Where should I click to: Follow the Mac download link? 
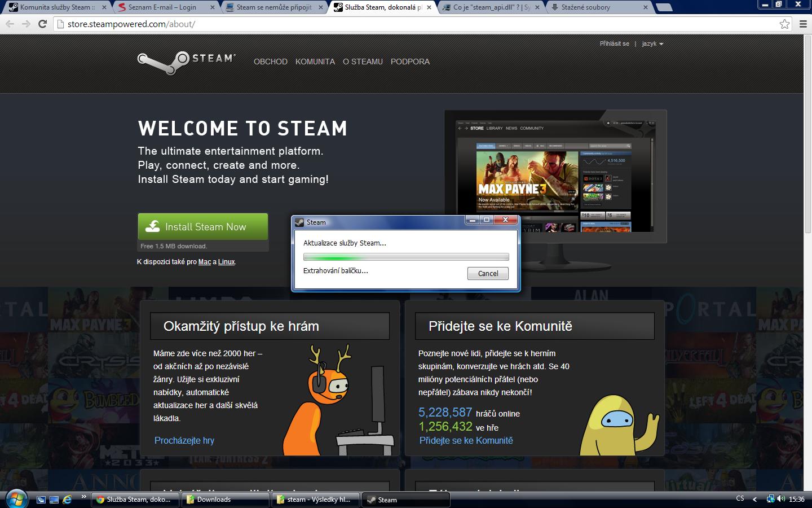click(205, 262)
